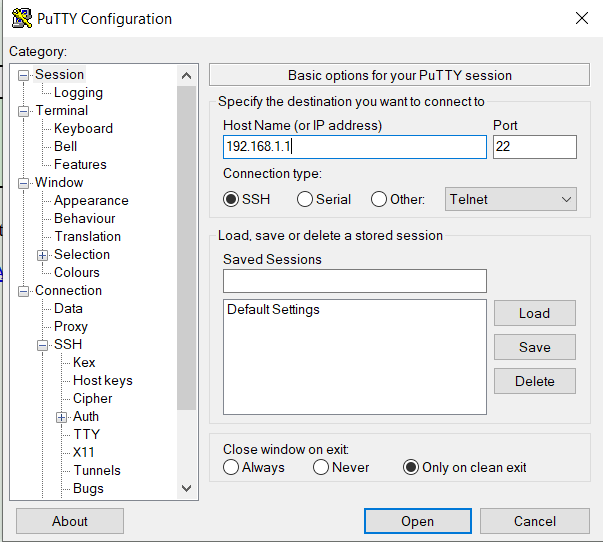Open Features settings
The height and width of the screenshot is (542, 603).
80,165
